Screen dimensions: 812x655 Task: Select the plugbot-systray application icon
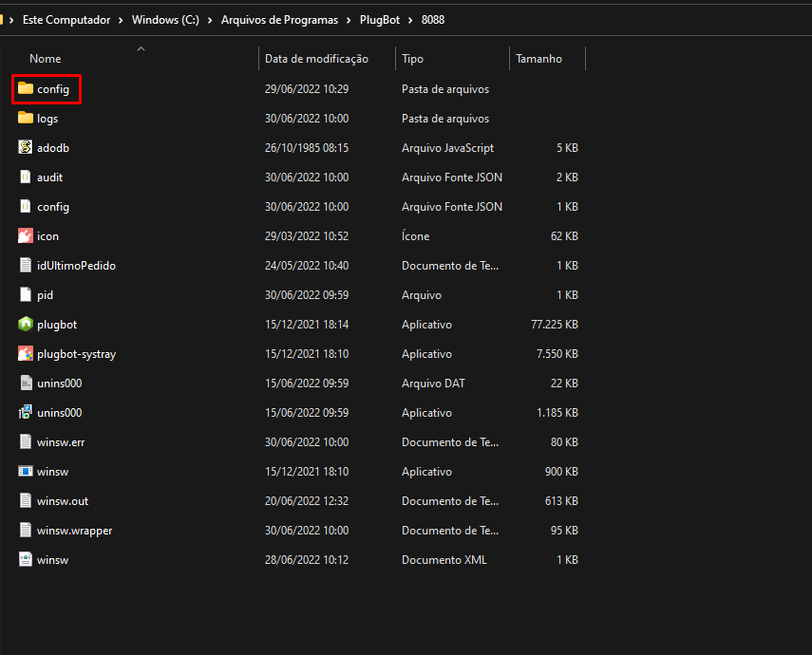26,354
